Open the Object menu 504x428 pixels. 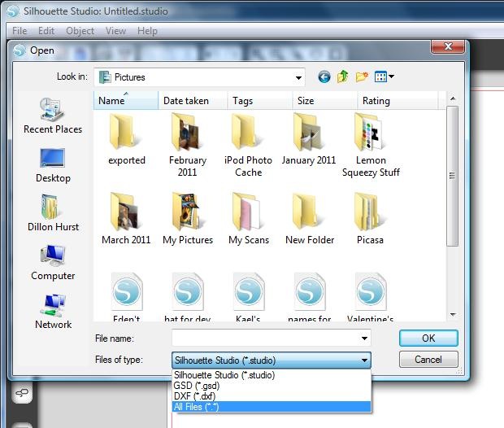coord(80,31)
